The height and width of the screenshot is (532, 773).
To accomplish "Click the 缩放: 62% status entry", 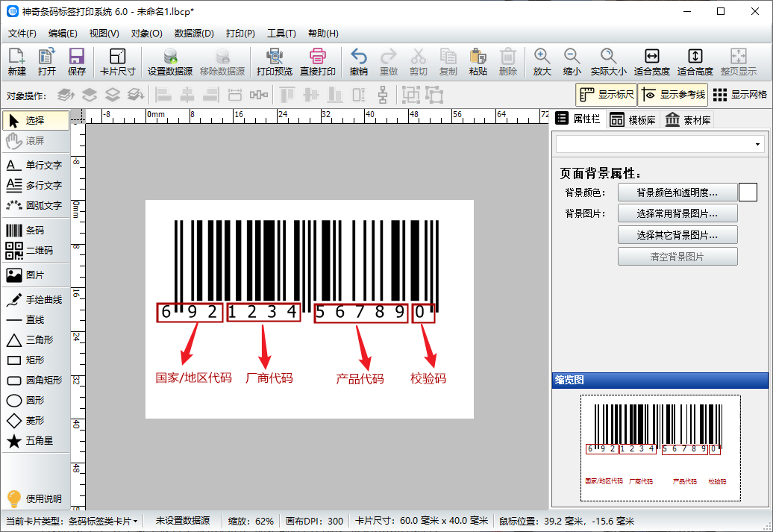I will click(x=251, y=521).
